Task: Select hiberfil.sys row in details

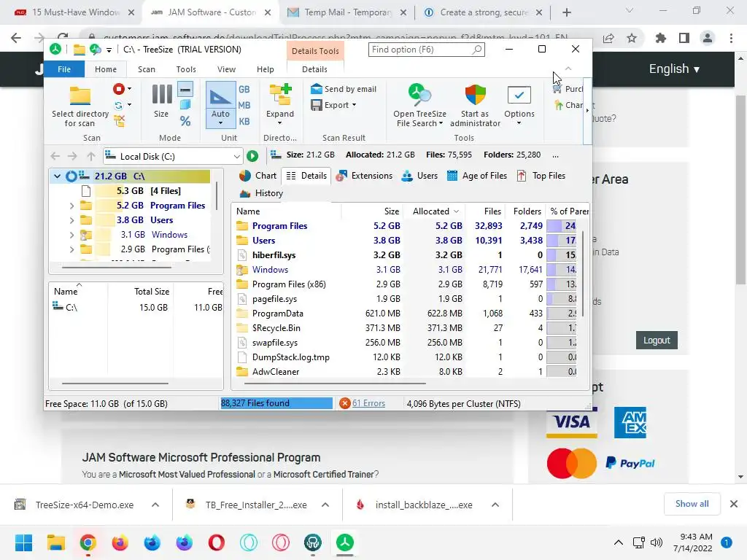Action: point(406,255)
